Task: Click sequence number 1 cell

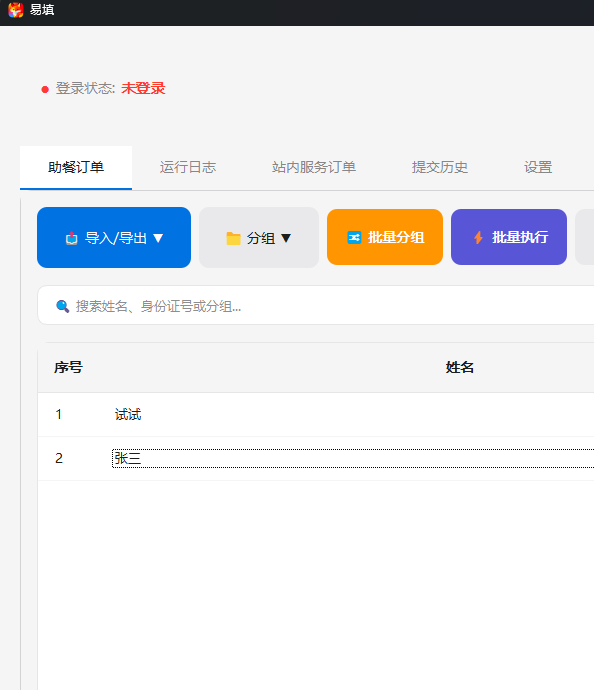Action: tap(59, 415)
